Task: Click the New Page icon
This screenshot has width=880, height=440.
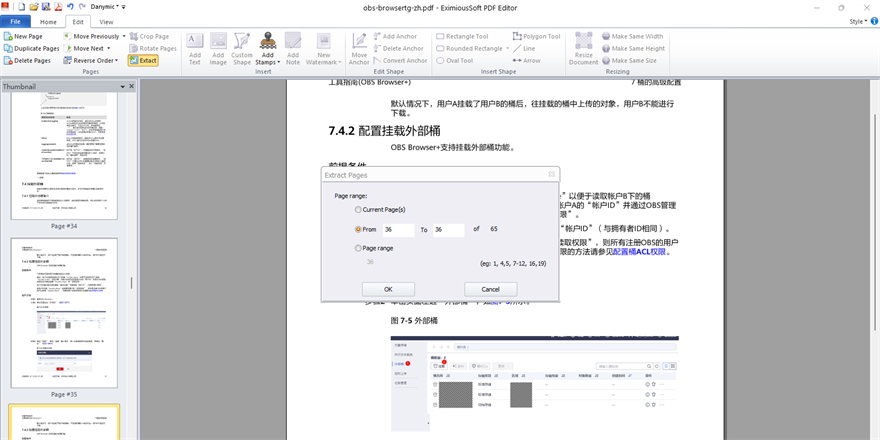Action: (x=8, y=36)
